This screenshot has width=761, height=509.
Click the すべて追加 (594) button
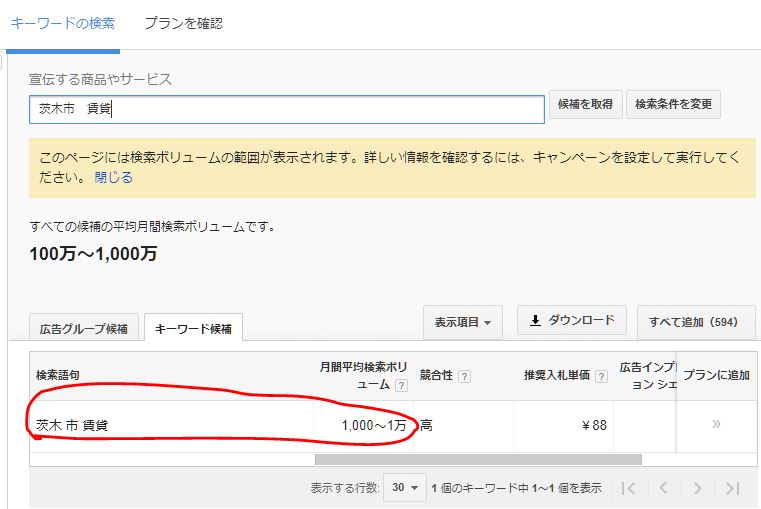pos(693,322)
